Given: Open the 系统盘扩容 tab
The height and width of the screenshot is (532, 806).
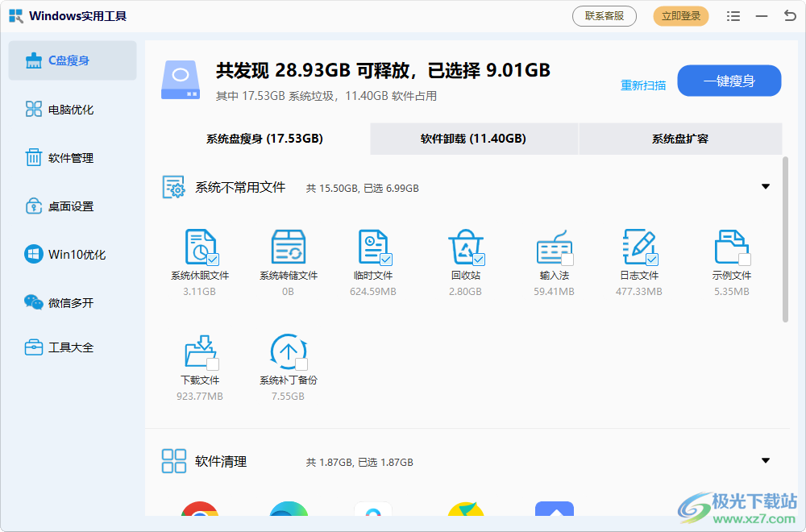Looking at the screenshot, I should [x=681, y=139].
